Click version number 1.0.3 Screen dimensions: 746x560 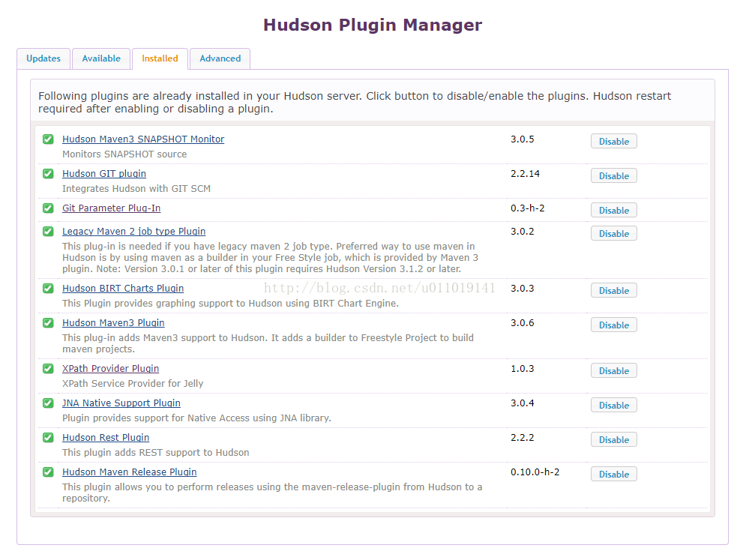(x=523, y=368)
